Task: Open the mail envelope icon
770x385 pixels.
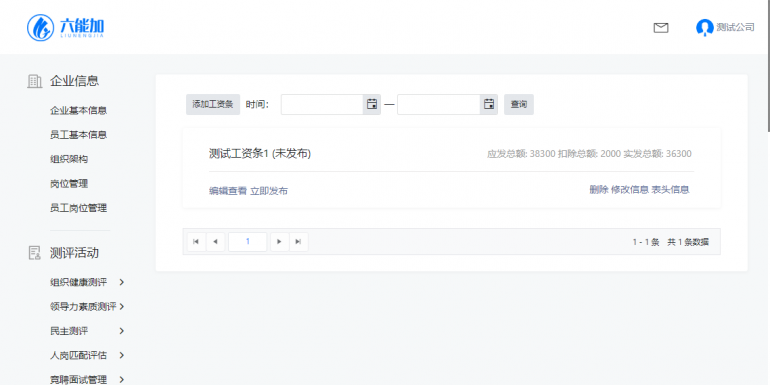Action: click(661, 28)
